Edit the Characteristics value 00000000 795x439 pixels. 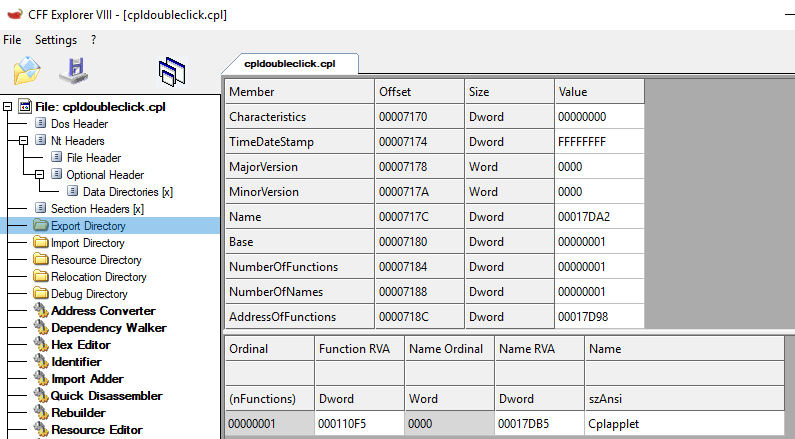click(599, 117)
